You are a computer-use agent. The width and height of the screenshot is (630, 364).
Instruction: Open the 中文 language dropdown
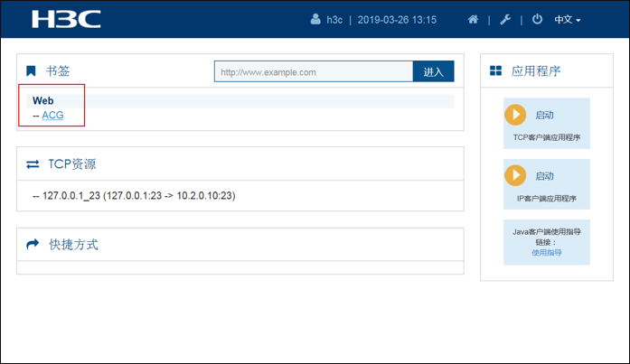click(x=567, y=19)
